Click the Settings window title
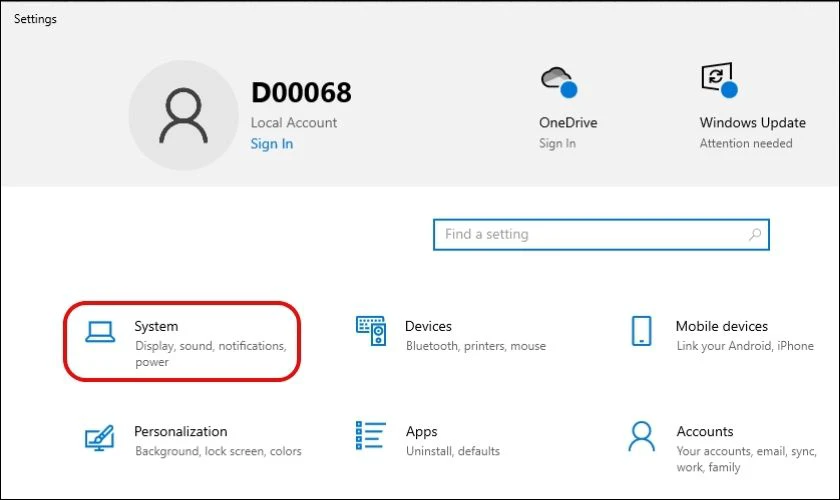 [35, 19]
